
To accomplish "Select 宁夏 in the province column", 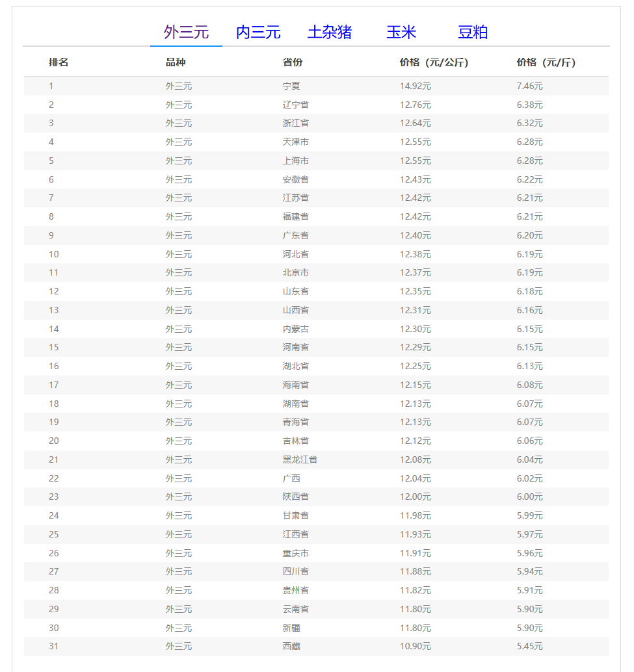I will coord(291,86).
